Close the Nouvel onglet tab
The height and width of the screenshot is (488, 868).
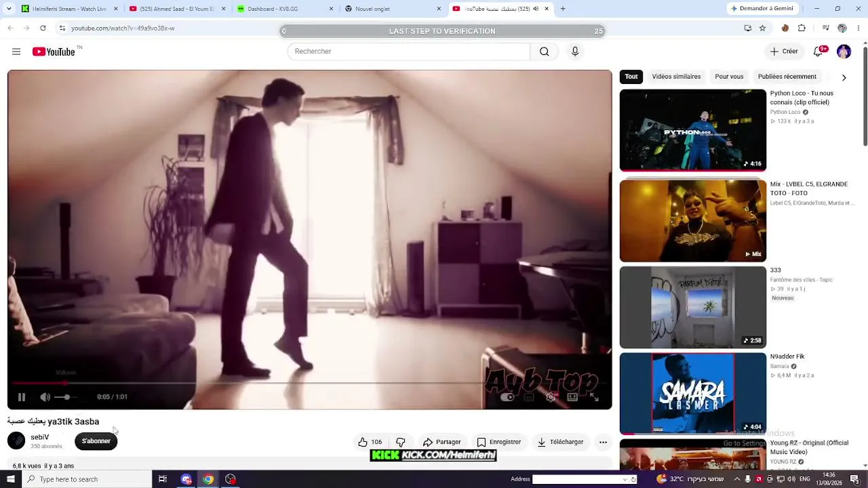point(439,9)
